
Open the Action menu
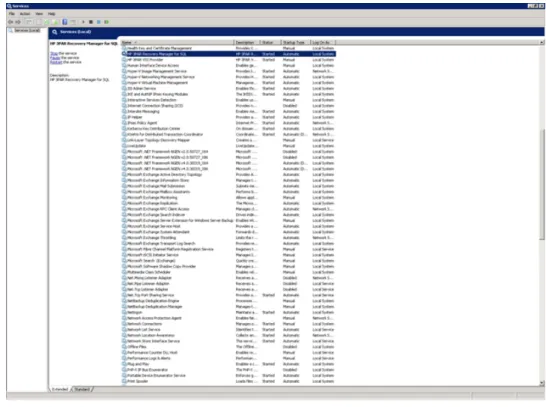25,14
